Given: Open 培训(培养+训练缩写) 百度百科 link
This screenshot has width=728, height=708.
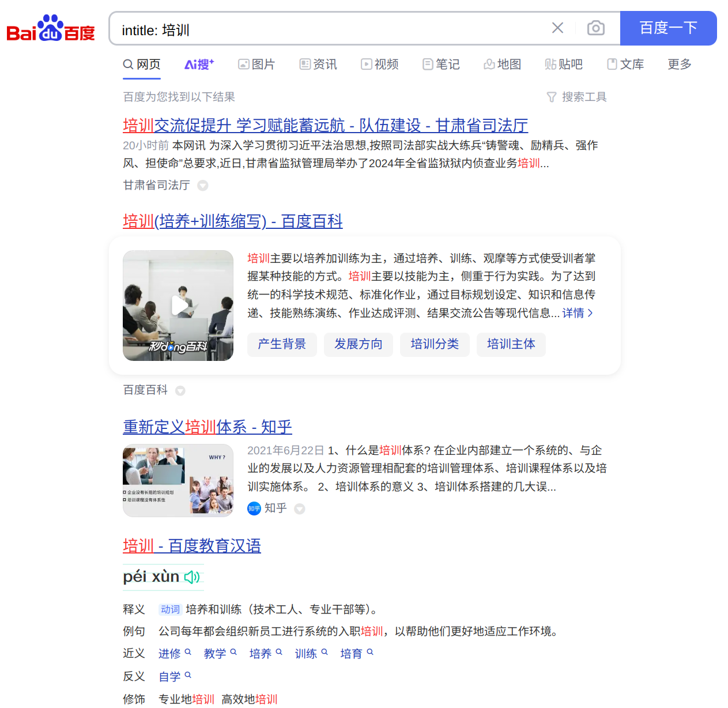Looking at the screenshot, I should click(x=233, y=221).
